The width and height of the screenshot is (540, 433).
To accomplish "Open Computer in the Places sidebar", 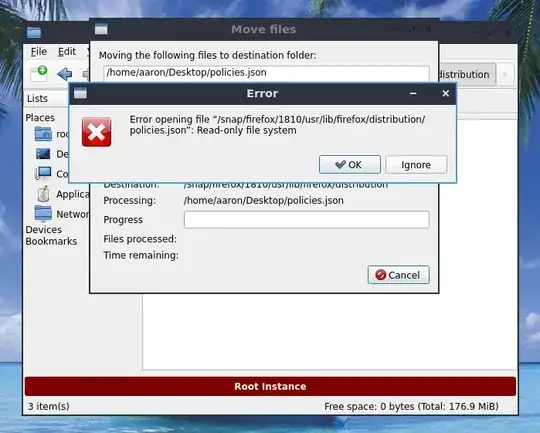I will pos(52,174).
